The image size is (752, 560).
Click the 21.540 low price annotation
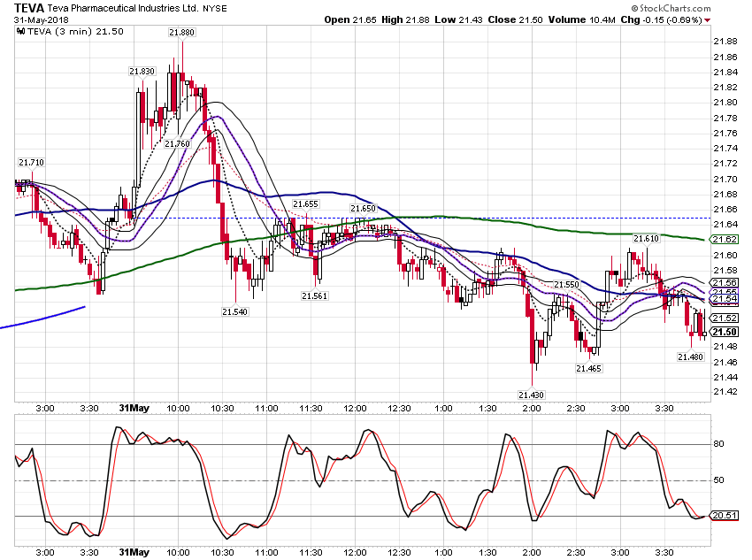tap(235, 312)
